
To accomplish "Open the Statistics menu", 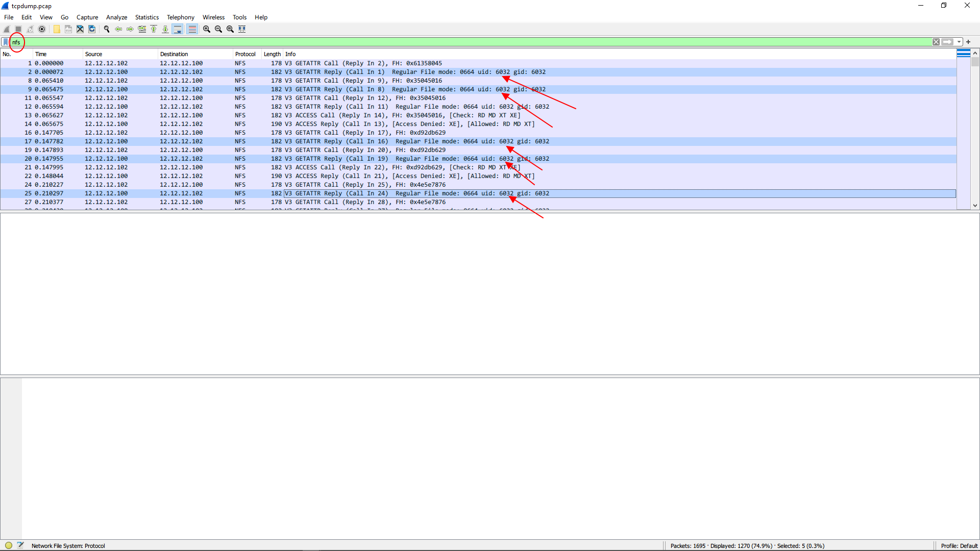I will click(147, 17).
